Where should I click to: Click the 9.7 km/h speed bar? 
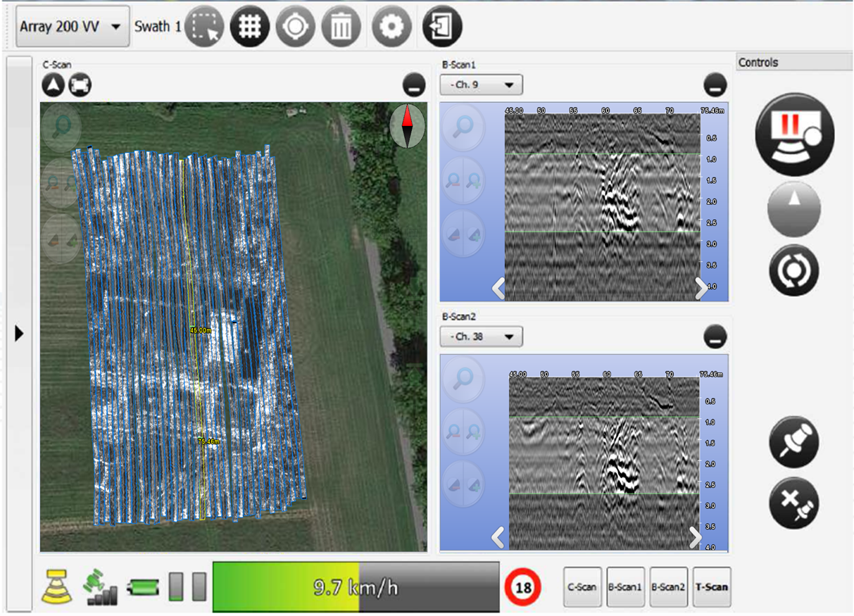point(356,586)
